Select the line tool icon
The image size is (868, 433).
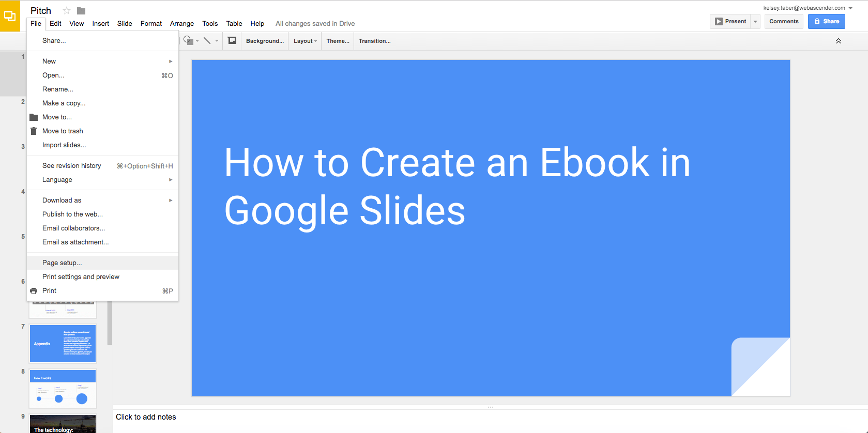pos(207,40)
